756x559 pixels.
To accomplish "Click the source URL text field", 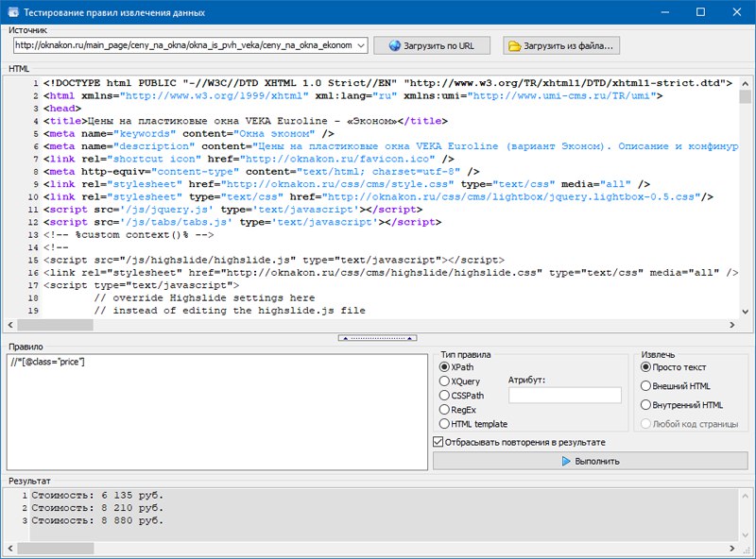I will pos(184,45).
